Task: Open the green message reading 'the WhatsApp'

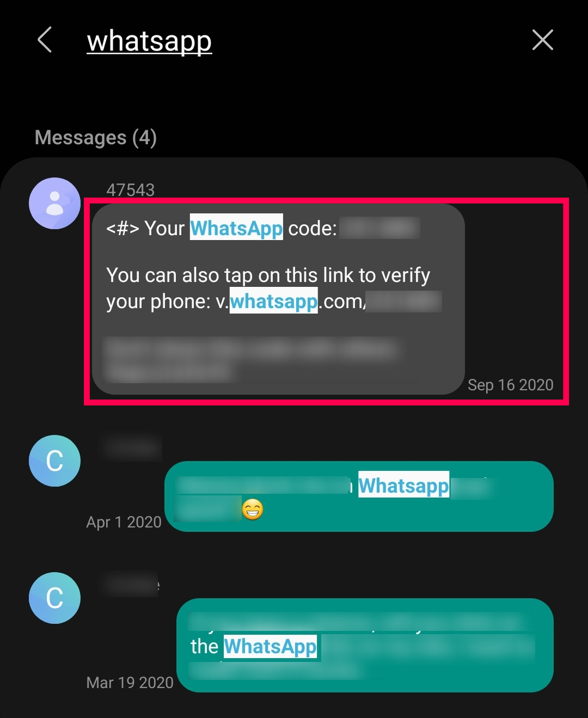Action: (x=365, y=645)
